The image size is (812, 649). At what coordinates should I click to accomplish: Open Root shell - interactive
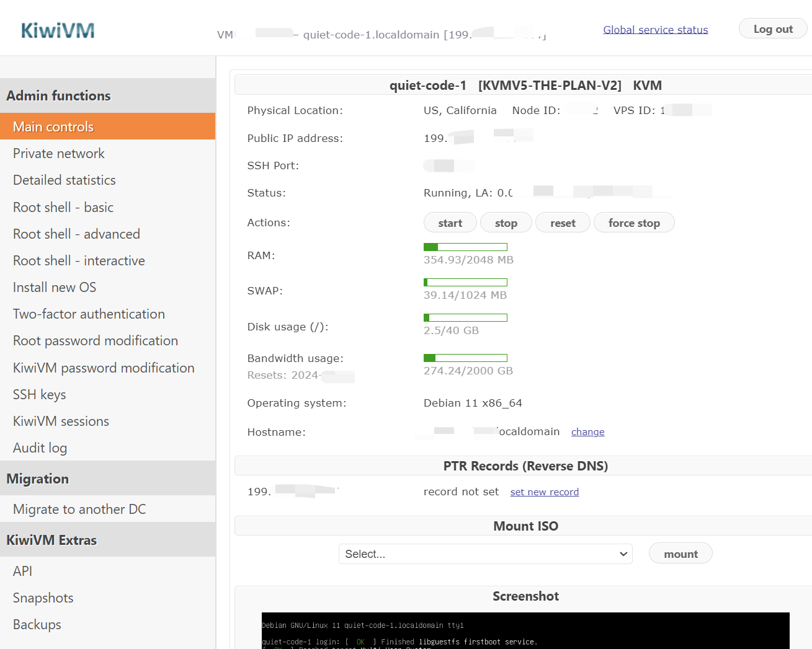click(79, 261)
